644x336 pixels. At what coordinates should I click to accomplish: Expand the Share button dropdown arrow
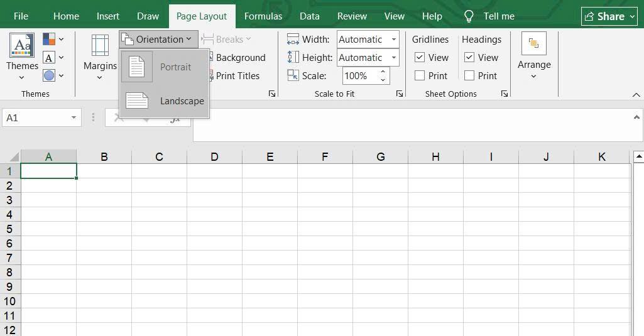point(633,16)
